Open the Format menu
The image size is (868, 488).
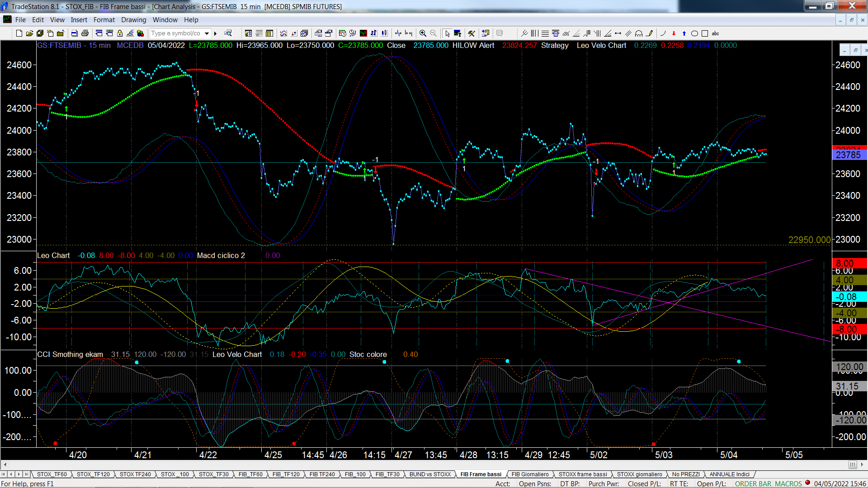104,20
